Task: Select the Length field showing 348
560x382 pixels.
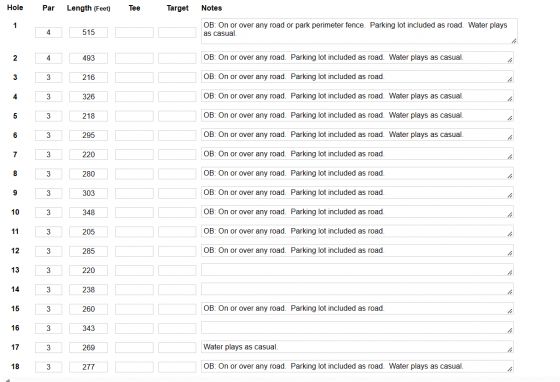Action: pos(88,212)
